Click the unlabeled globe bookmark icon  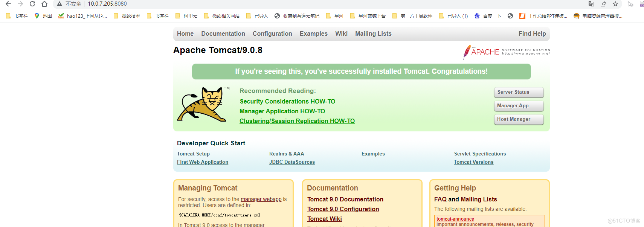coord(510,16)
